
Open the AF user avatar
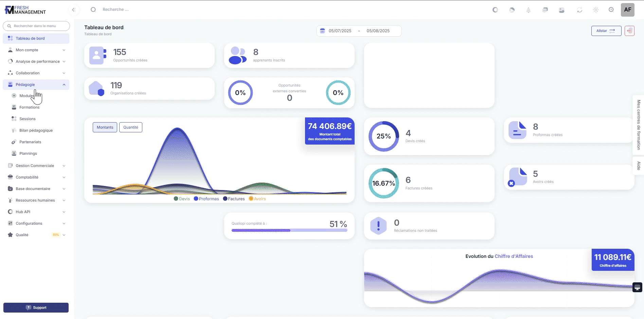627,10
